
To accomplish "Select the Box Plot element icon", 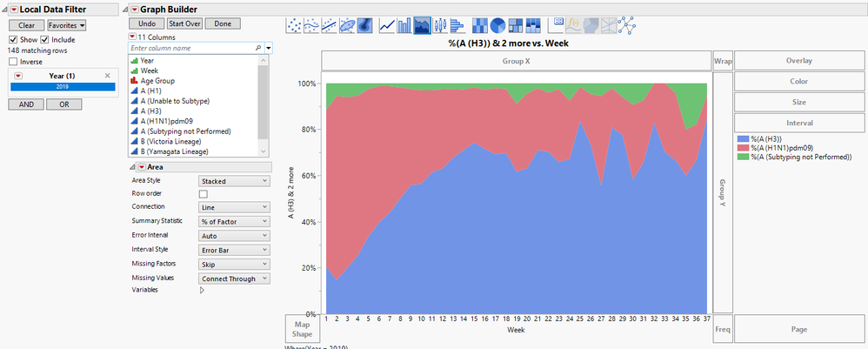I will click(440, 25).
